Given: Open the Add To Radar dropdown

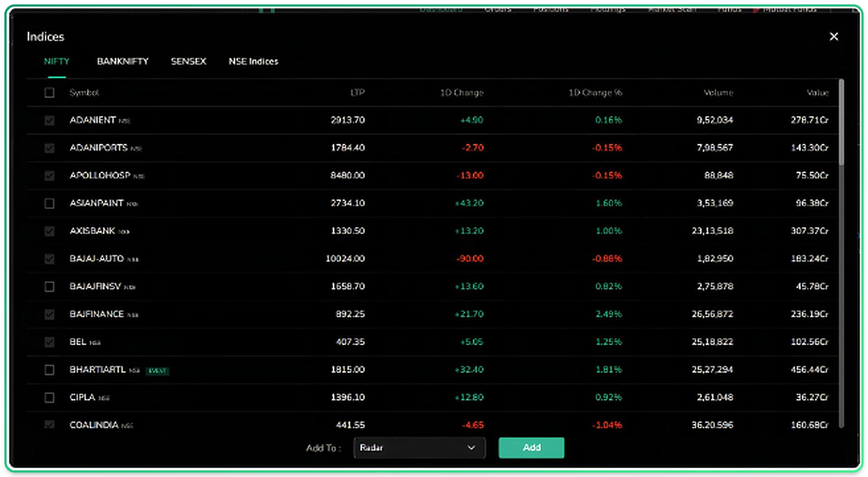Looking at the screenshot, I should 419,447.
